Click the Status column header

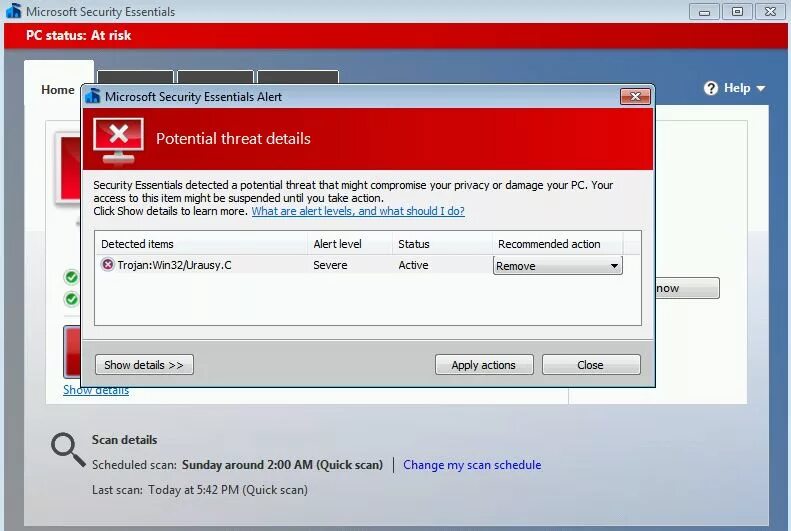pos(442,244)
